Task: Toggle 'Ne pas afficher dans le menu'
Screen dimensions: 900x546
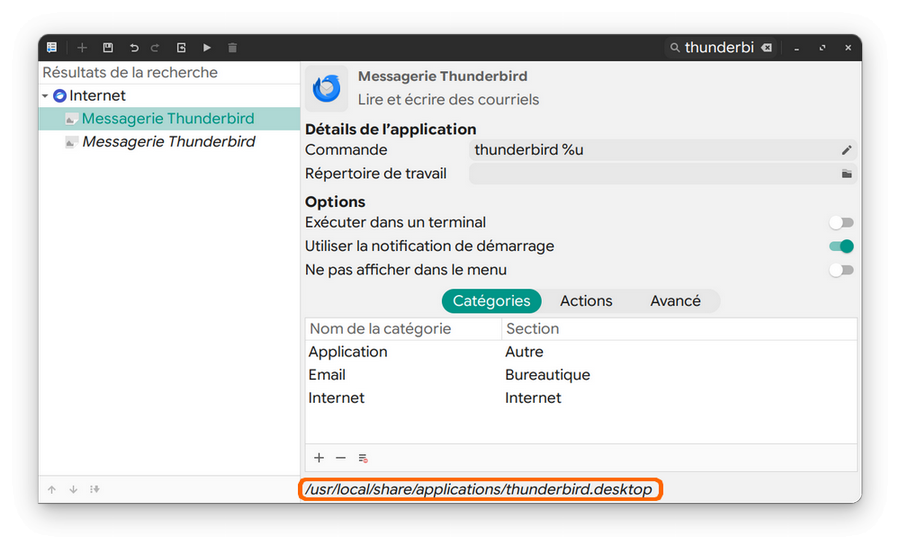Action: (841, 270)
